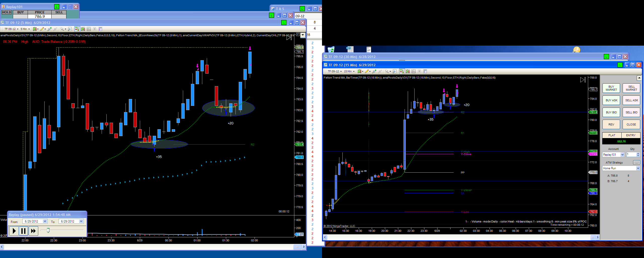Open Recycle Bin desktop icon
The width and height of the screenshot is (644, 258).
331,49
